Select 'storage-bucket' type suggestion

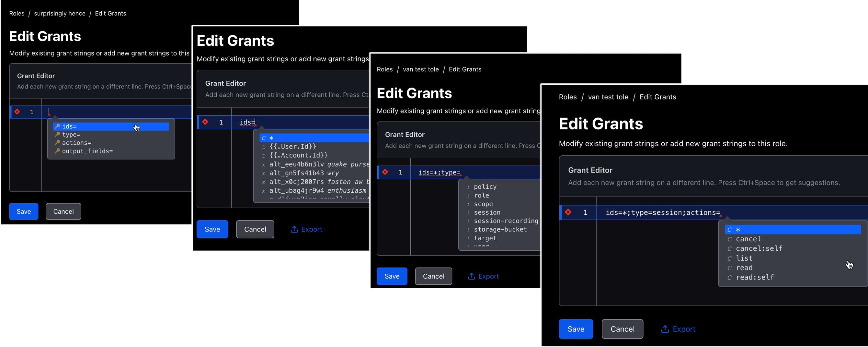502,229
